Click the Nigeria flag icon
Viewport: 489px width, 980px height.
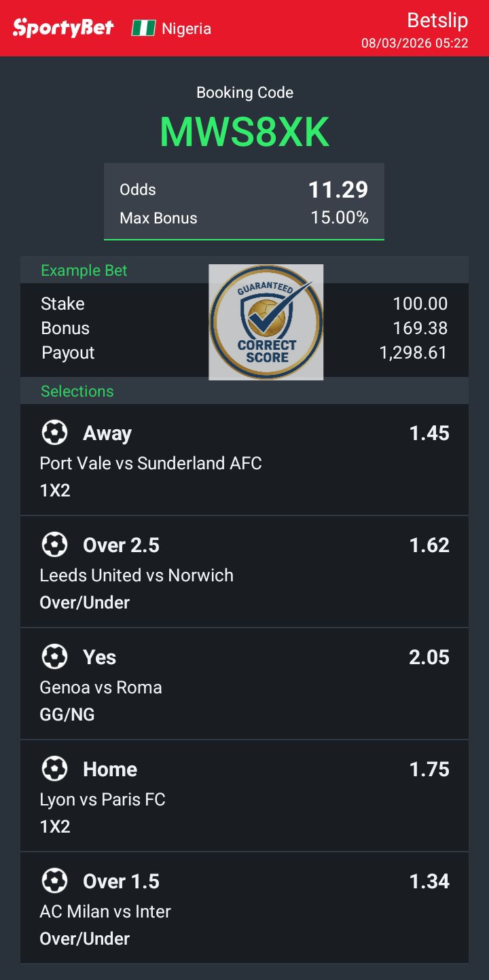pos(143,28)
